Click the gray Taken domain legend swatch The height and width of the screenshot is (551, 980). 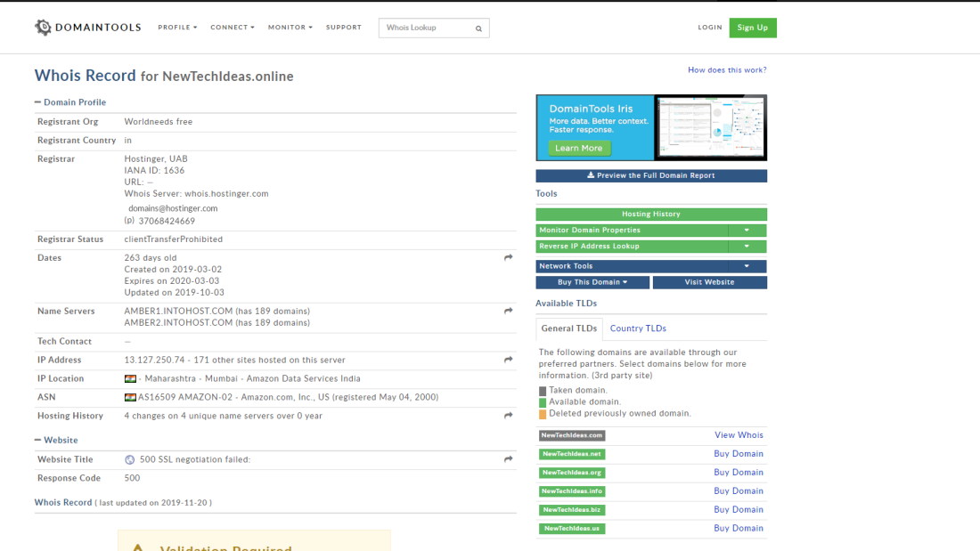[x=543, y=391]
